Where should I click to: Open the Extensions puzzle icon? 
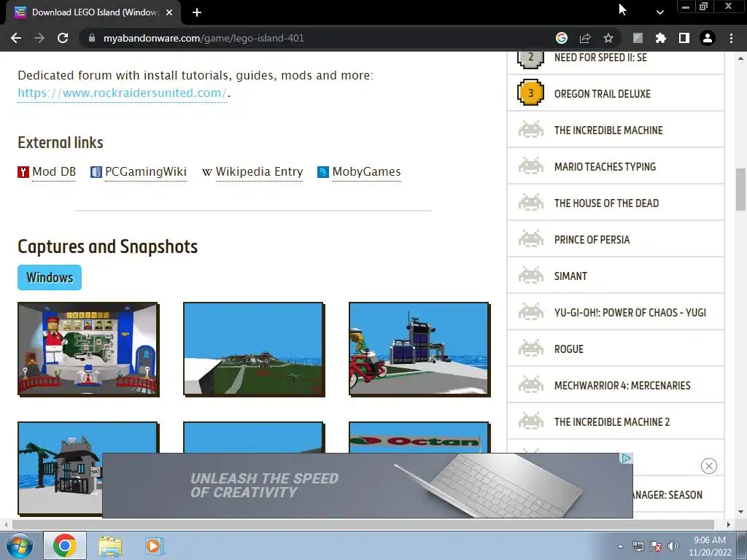(x=661, y=38)
